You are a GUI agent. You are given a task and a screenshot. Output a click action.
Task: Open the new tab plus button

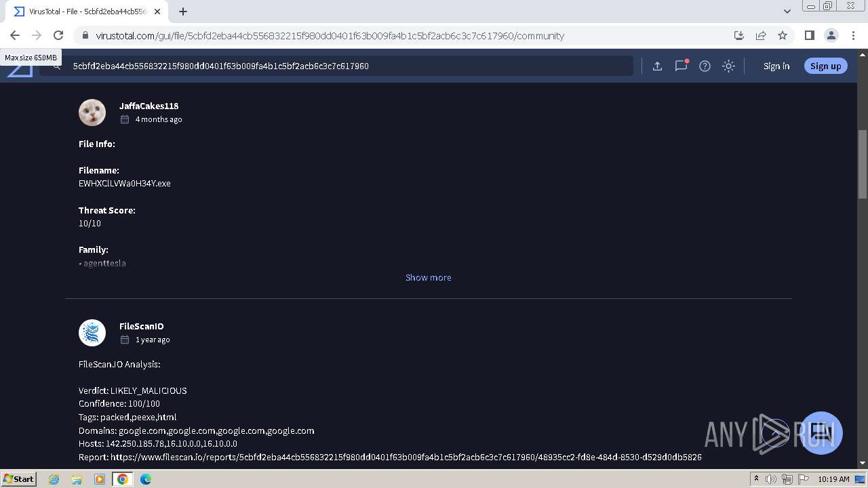point(183,11)
